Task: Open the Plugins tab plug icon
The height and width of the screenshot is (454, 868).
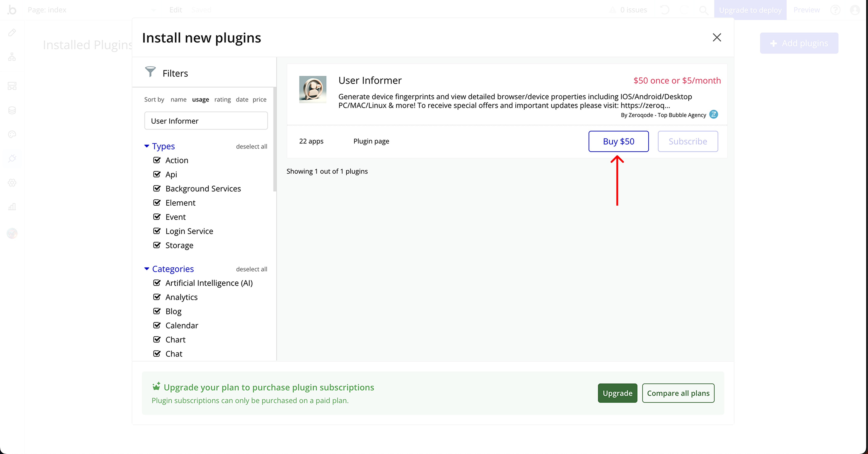Action: [x=12, y=158]
